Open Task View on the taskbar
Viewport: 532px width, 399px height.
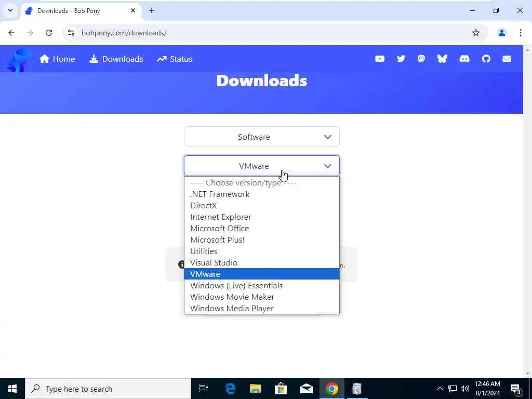203,389
